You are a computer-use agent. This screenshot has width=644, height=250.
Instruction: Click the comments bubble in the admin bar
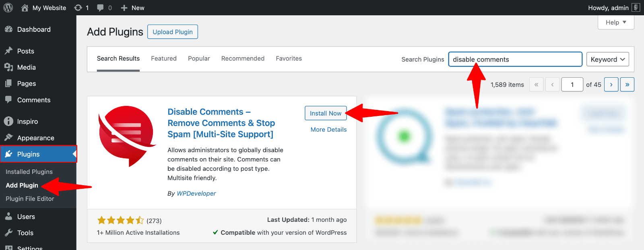point(101,8)
